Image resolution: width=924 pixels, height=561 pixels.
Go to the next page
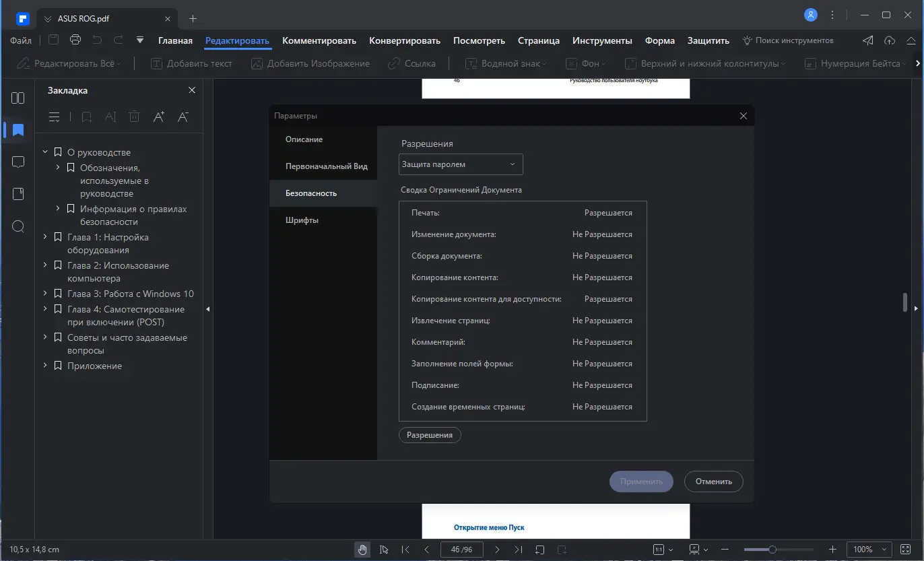[x=497, y=550]
